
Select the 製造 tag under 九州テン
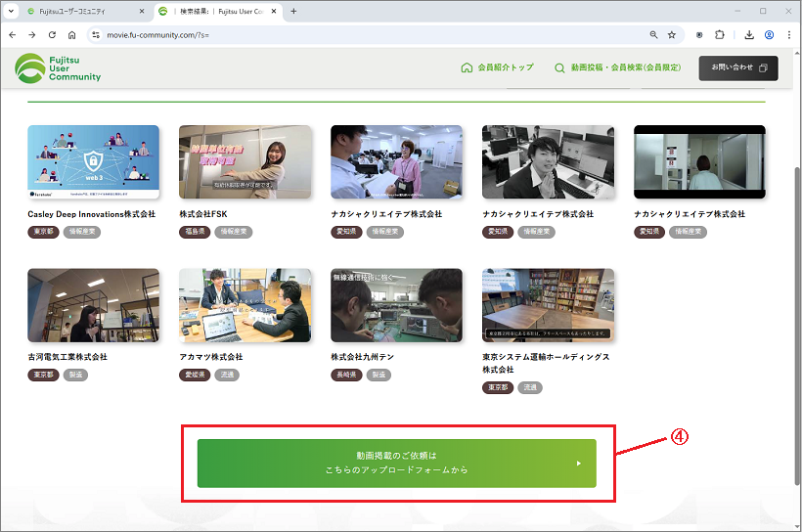tap(379, 375)
